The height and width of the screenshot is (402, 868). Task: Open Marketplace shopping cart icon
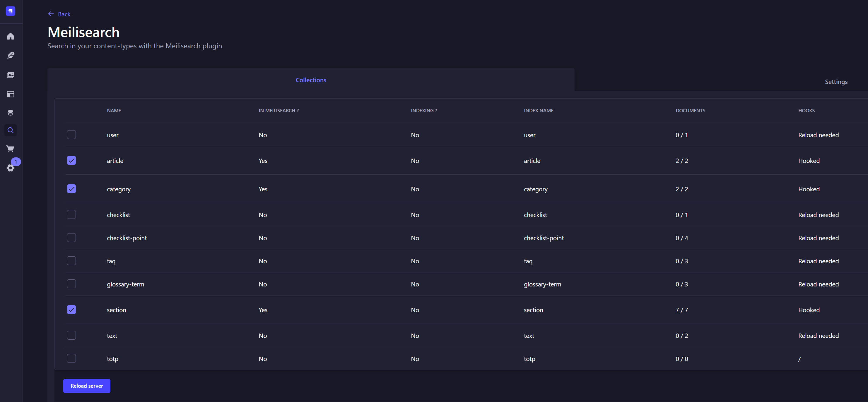(x=11, y=148)
